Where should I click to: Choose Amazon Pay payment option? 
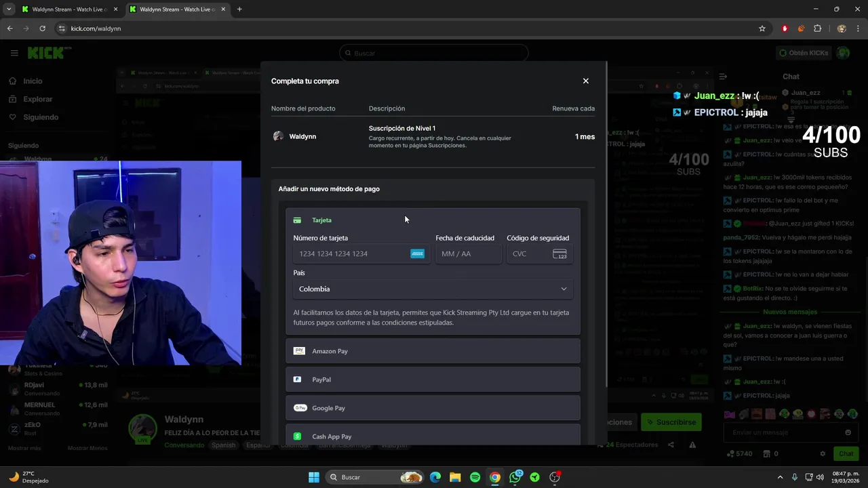pos(433,351)
